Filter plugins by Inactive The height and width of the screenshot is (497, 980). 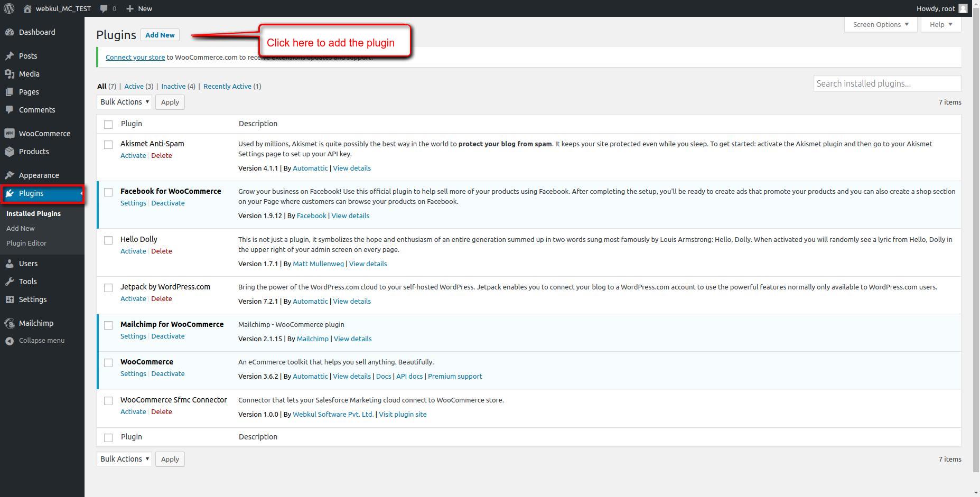pyautogui.click(x=173, y=86)
